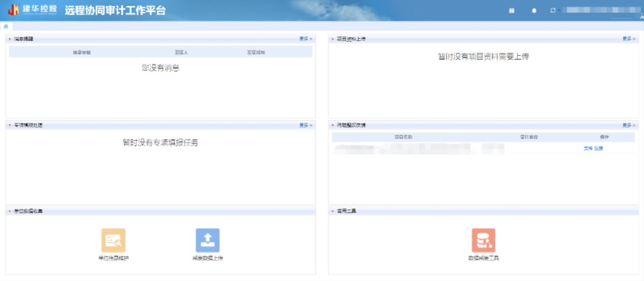Open 单位信息维护 icon

113,240
